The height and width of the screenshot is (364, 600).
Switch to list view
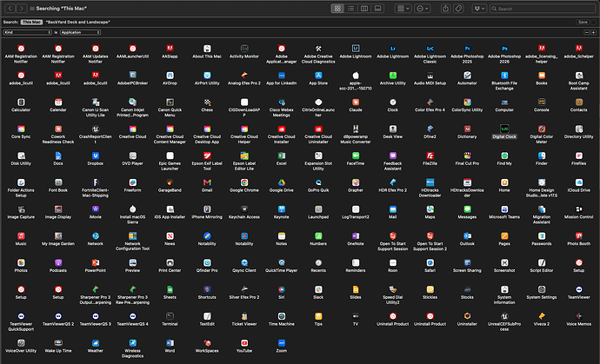click(x=350, y=9)
